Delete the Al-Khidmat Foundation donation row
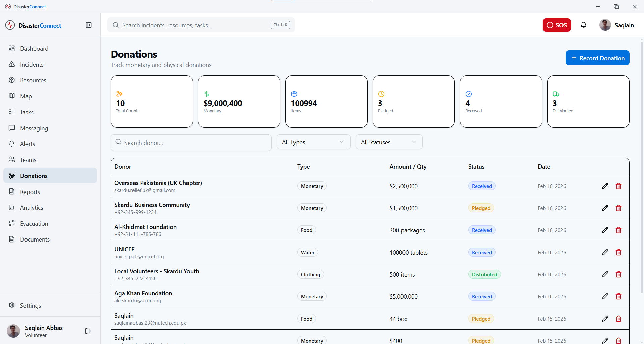The width and height of the screenshot is (644, 344). pos(619,230)
